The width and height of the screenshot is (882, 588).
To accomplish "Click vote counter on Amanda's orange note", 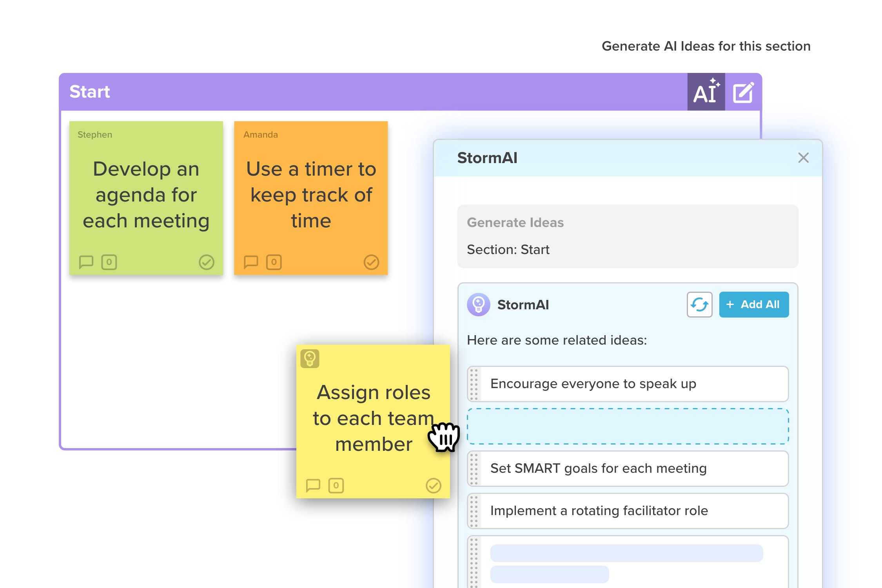I will pos(274,262).
